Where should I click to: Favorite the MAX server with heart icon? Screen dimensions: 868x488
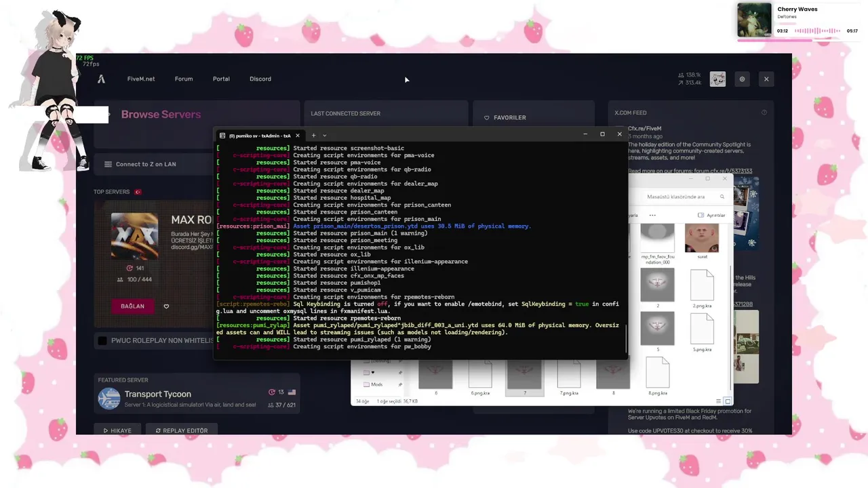[166, 306]
